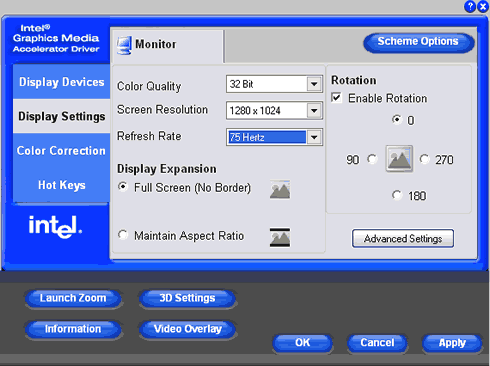Select the 180 degree rotation option
The height and width of the screenshot is (366, 490).
(x=397, y=195)
